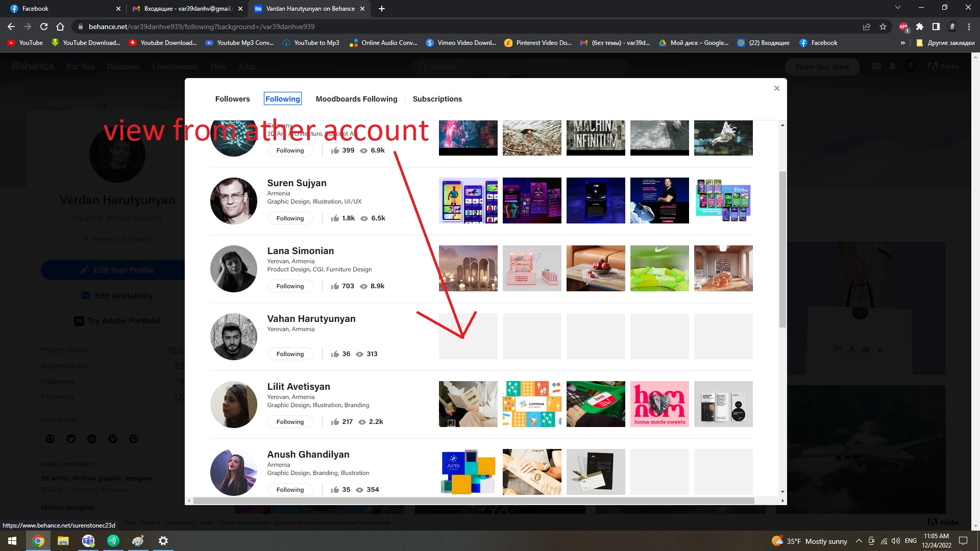Open the Moodboards Following tab
The width and height of the screenshot is (980, 551).
click(x=356, y=99)
